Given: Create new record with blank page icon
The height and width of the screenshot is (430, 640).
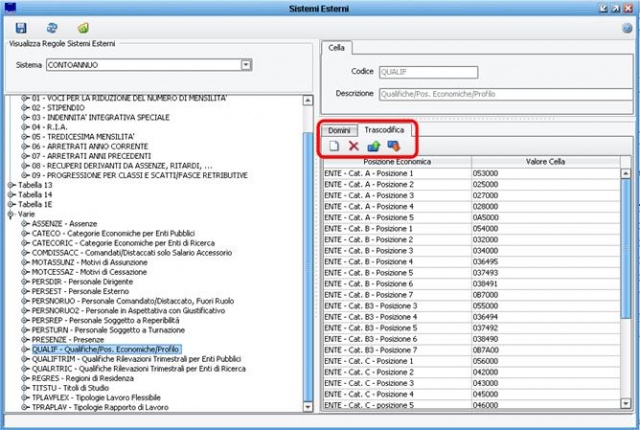Looking at the screenshot, I should tap(335, 146).
